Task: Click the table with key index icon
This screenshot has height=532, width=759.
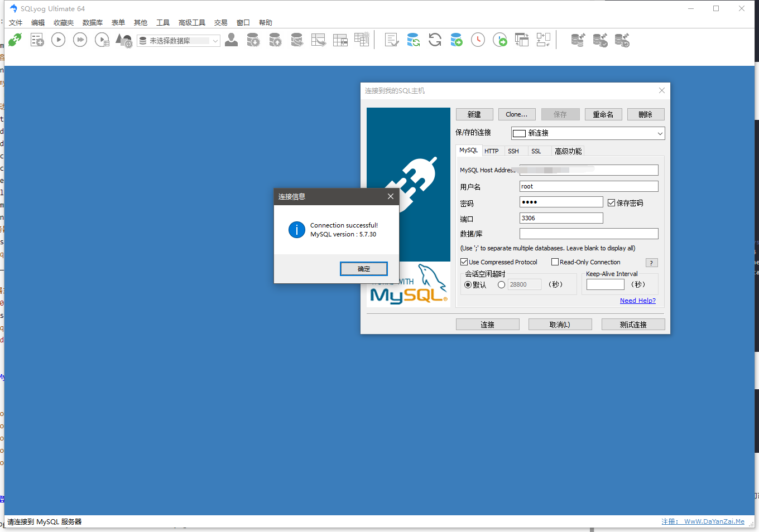Action: click(362, 40)
